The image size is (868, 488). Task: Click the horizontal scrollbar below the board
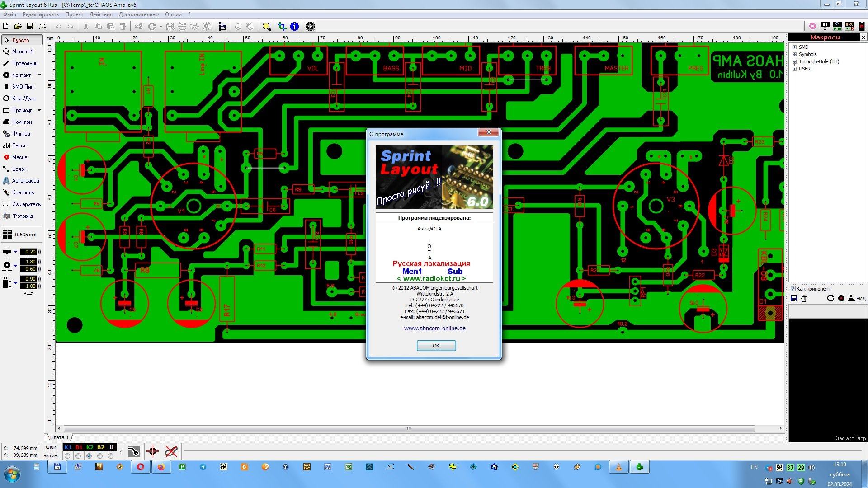pyautogui.click(x=409, y=428)
